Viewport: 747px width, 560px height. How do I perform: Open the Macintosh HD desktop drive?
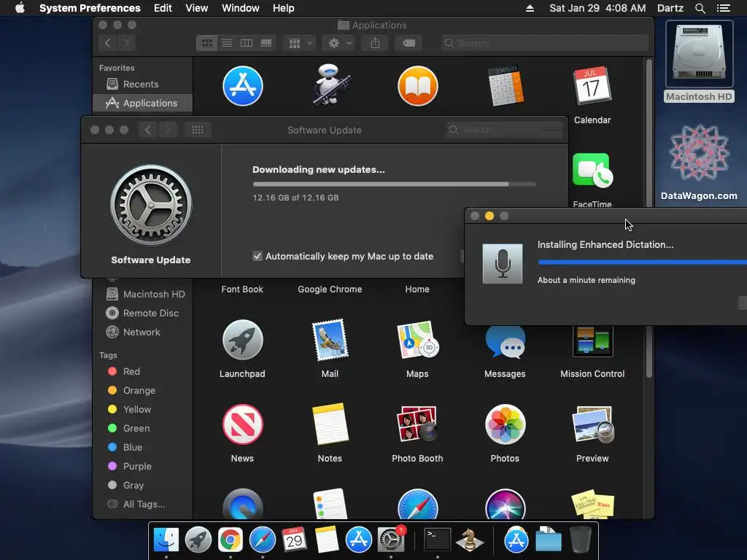tap(699, 55)
